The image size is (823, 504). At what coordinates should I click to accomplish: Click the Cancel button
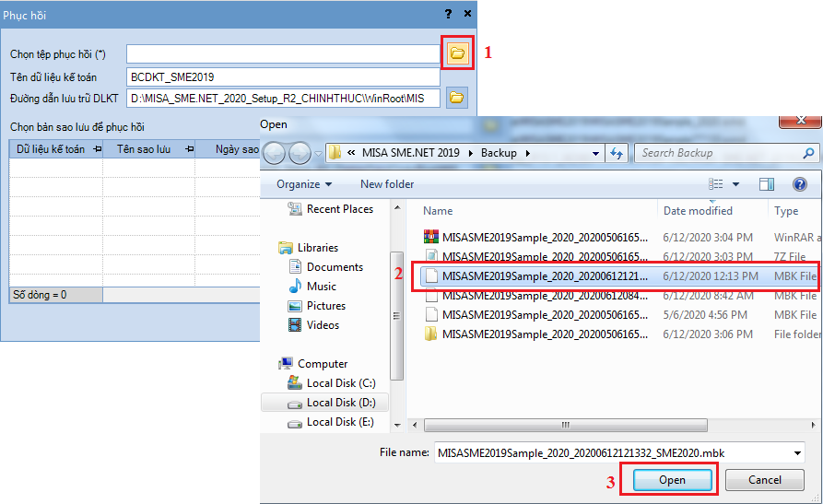coord(765,480)
